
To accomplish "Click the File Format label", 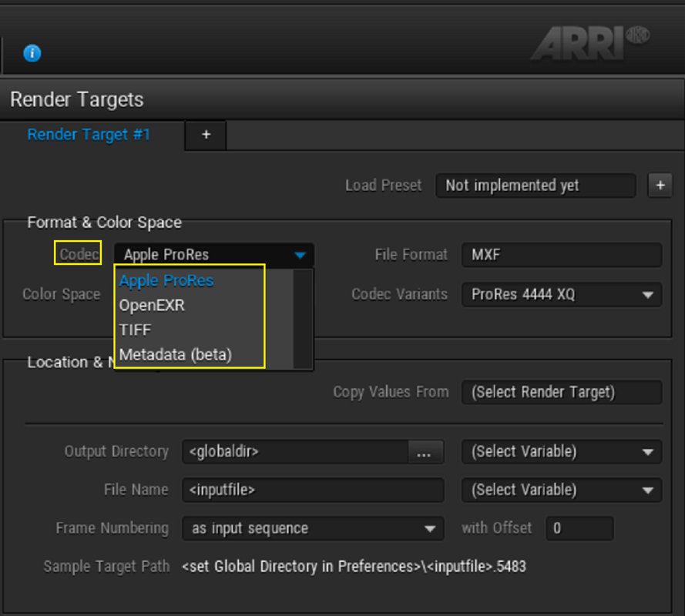I will pyautogui.click(x=411, y=255).
